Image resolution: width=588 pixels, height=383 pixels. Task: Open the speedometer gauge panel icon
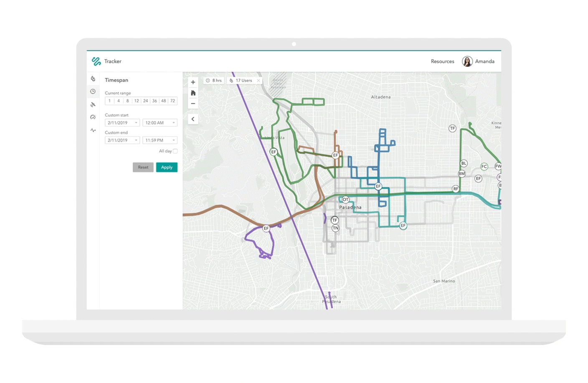click(93, 117)
